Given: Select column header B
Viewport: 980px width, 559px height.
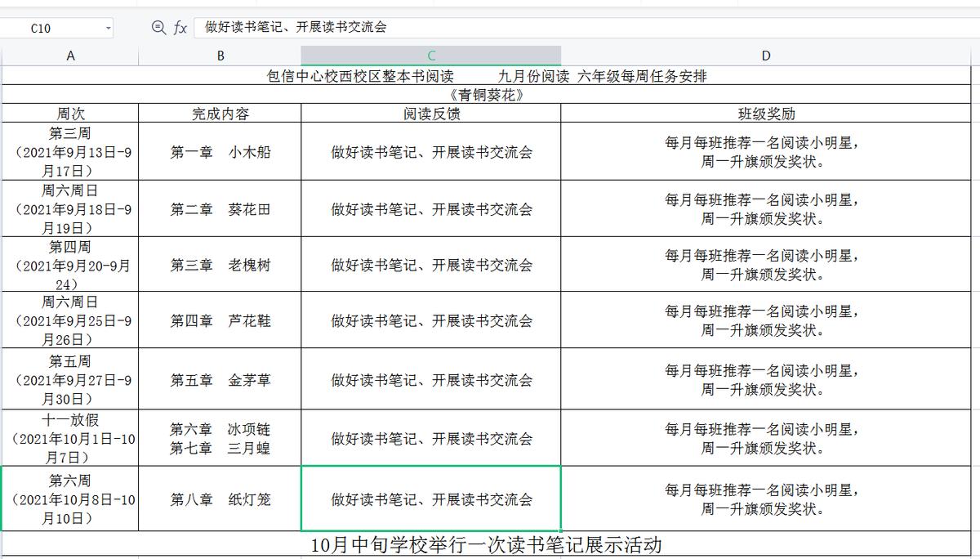Looking at the screenshot, I should [x=219, y=56].
